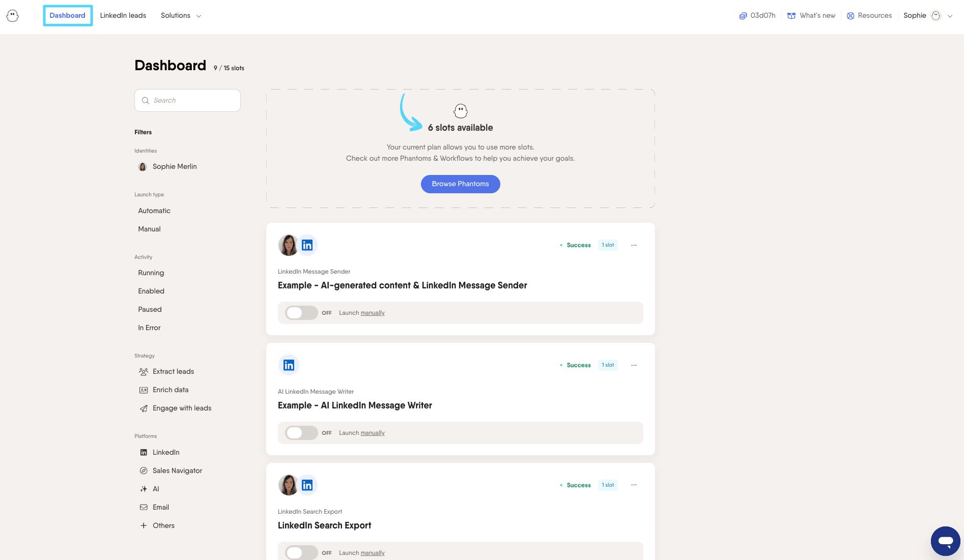This screenshot has height=560, width=964.
Task: Select the Extract leads strategy icon
Action: (x=144, y=372)
